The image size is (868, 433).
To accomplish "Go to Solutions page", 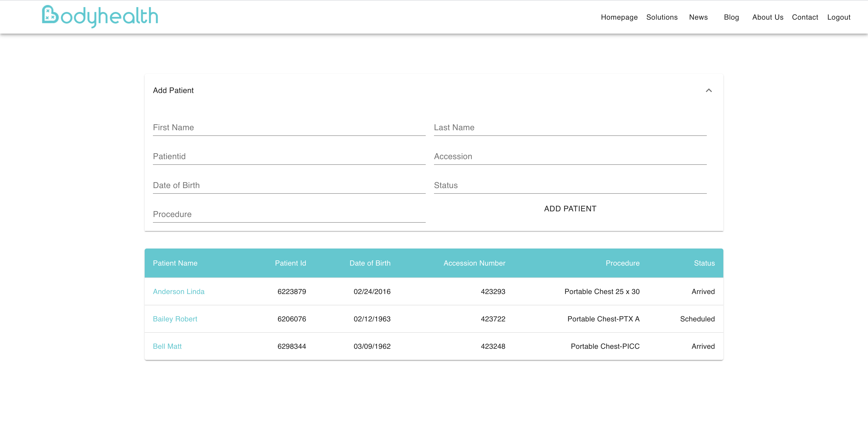I will coord(661,17).
